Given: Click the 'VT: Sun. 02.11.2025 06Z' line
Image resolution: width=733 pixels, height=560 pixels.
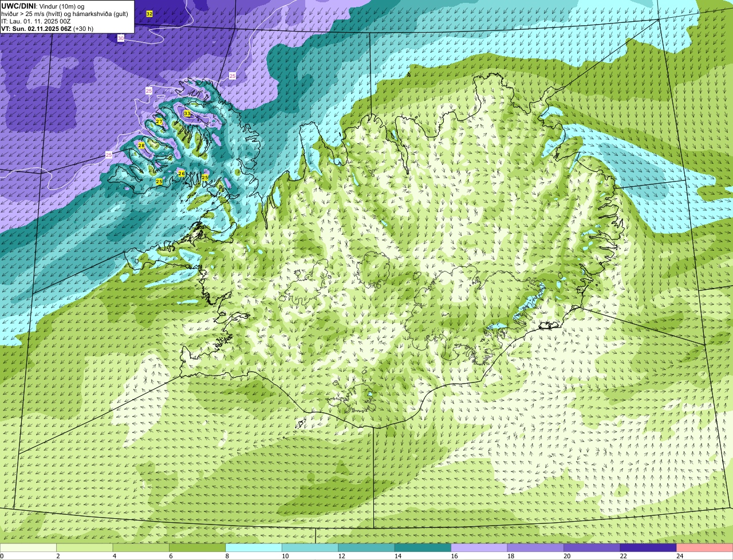Looking at the screenshot, I should pos(36,29).
